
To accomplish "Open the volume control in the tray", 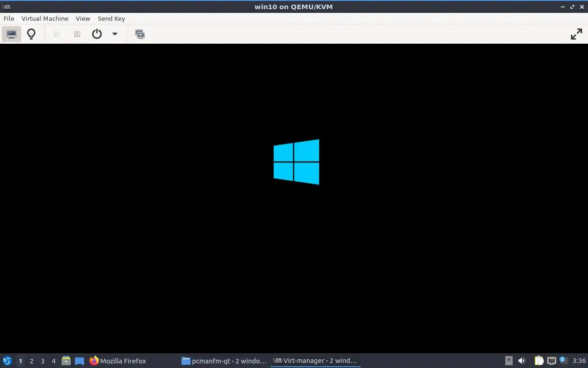I will [521, 361].
